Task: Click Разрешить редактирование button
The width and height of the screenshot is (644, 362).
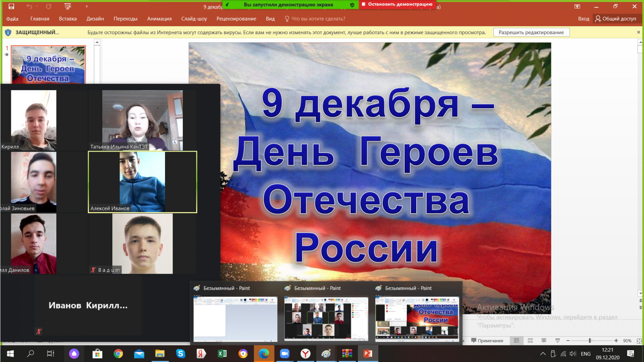Action: pyautogui.click(x=531, y=33)
